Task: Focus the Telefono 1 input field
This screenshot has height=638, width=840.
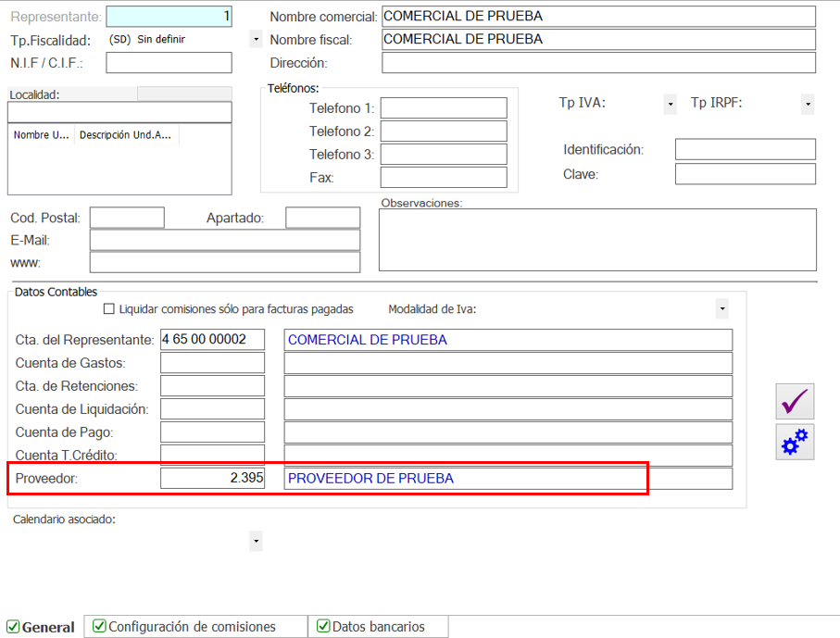Action: click(444, 108)
